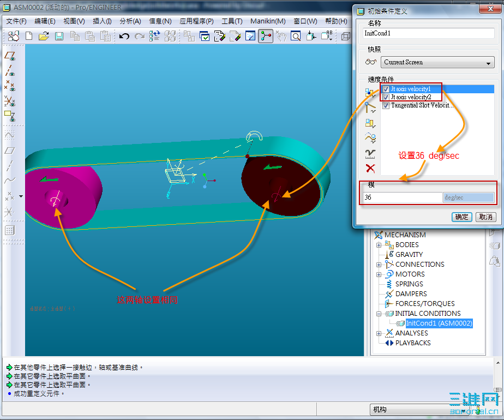Screen dimensions: 504x420
Task: Open the 分析(A) menu
Action: coord(130,21)
